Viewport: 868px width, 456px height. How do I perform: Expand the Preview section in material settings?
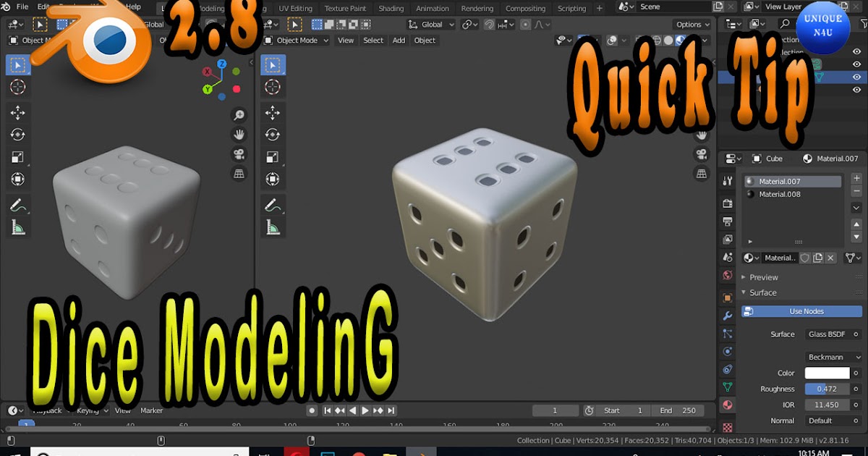click(x=765, y=276)
